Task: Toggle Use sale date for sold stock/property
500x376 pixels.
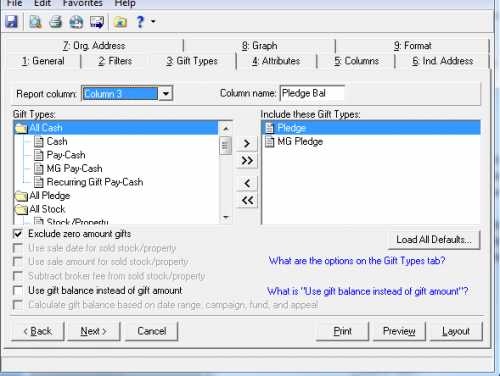Action: tap(18, 248)
